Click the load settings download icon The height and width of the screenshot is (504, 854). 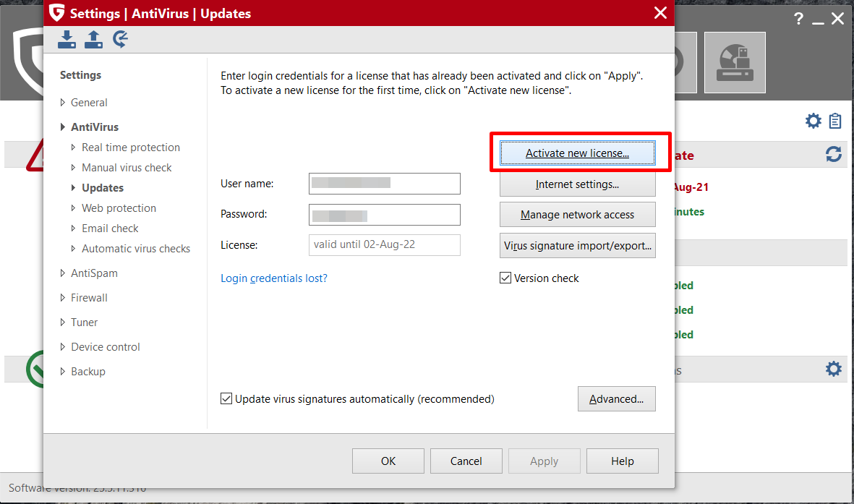pos(67,39)
